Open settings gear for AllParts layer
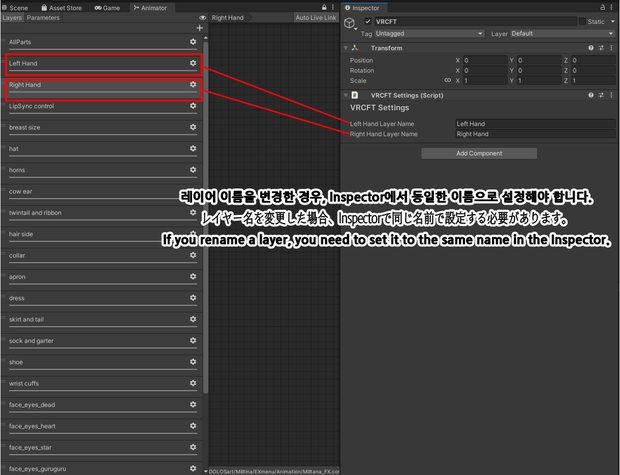Screen dimensions: 620x475 point(193,42)
